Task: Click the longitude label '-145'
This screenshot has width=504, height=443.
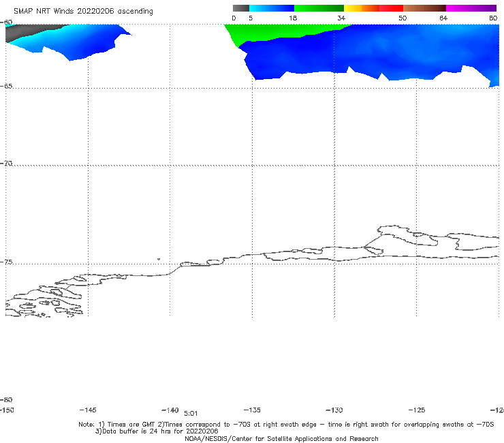Action: point(88,410)
